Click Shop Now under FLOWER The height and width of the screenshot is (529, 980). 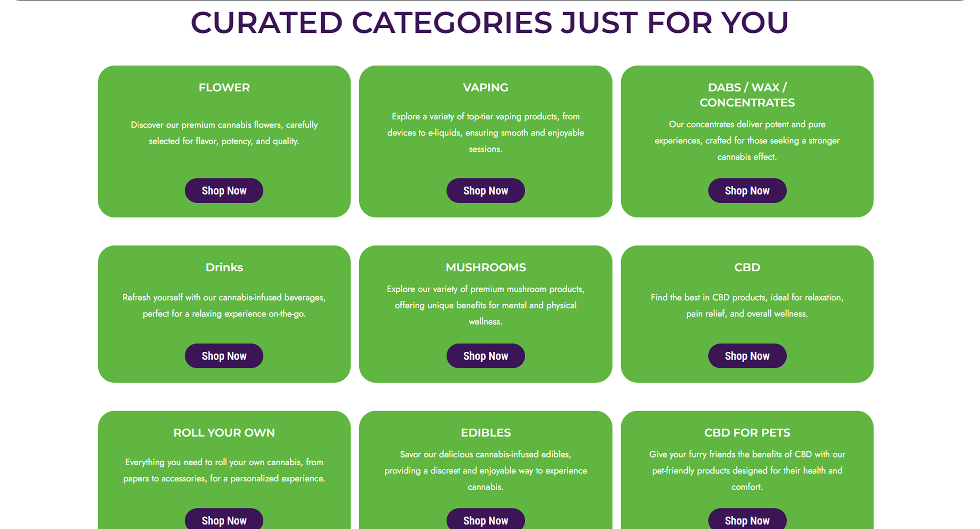[x=224, y=190]
